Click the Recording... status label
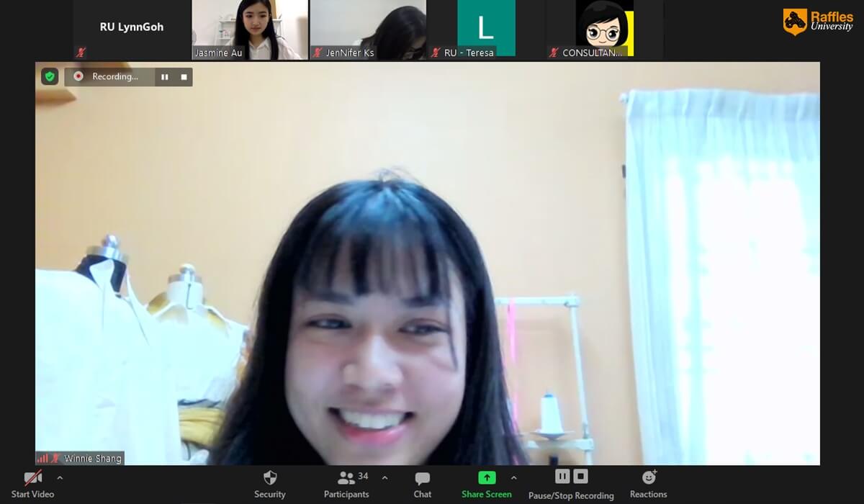 [114, 77]
